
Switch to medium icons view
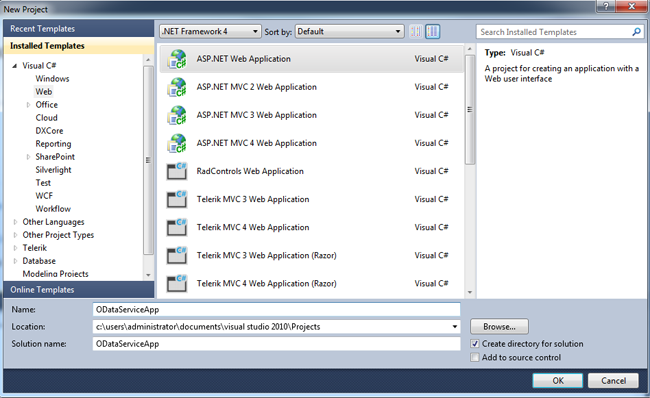click(x=432, y=32)
